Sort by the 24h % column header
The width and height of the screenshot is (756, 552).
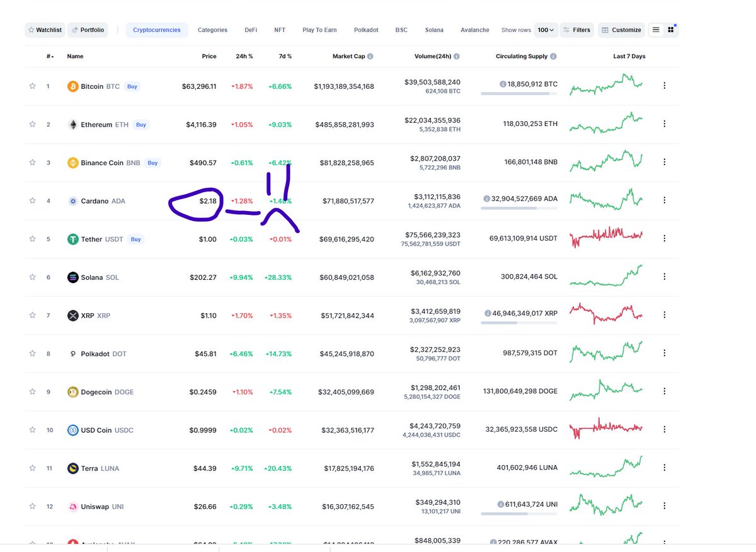(244, 56)
